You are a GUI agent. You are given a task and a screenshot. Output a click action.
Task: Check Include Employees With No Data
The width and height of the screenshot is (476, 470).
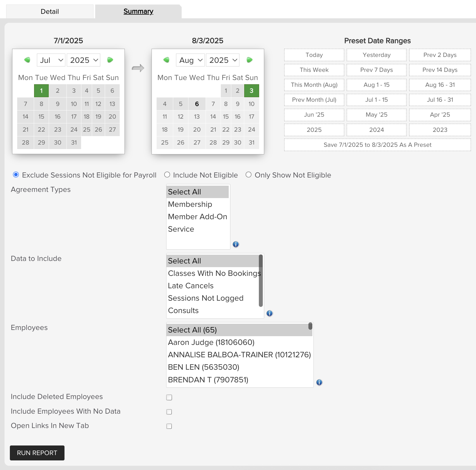[x=169, y=412]
